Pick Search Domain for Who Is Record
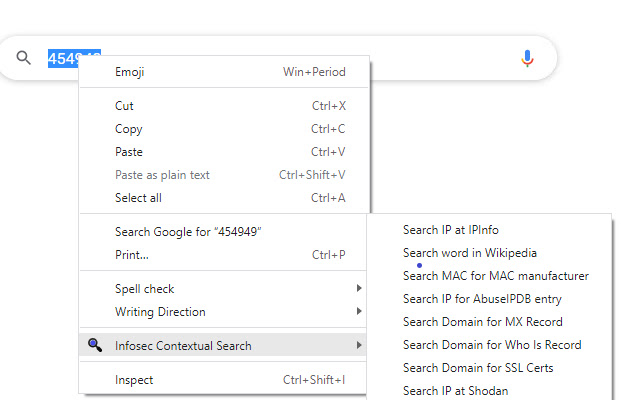Image resolution: width=640 pixels, height=400 pixels. (492, 345)
